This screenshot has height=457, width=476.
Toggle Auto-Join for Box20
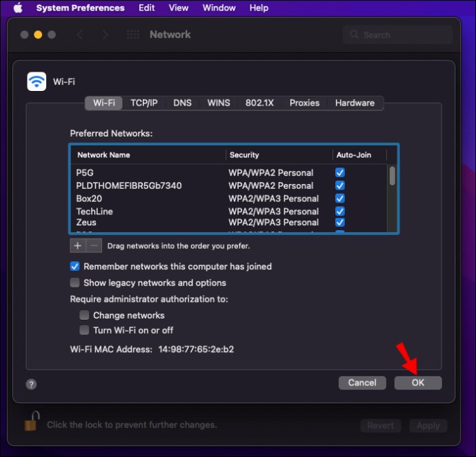click(340, 199)
